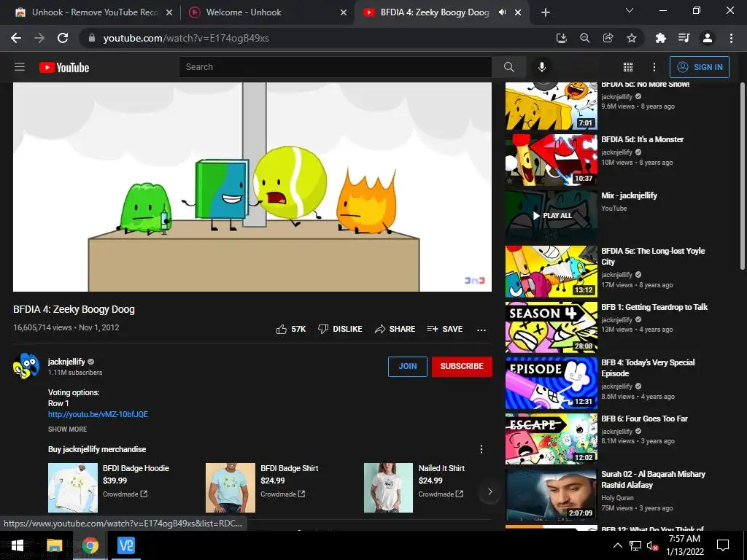Open the YouTube hamburger guide menu
The width and height of the screenshot is (747, 560).
pyautogui.click(x=20, y=67)
